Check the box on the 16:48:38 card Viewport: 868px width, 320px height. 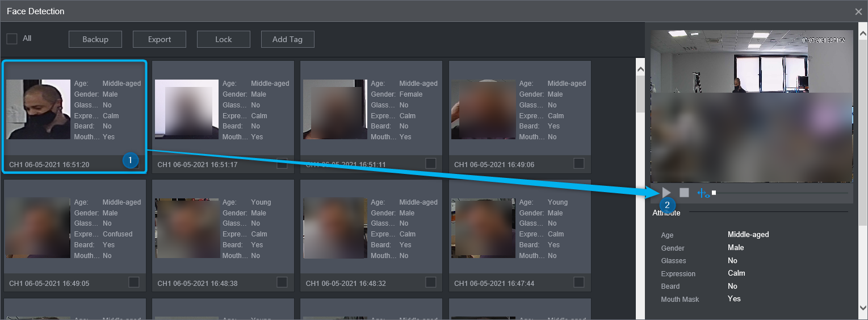click(x=282, y=282)
